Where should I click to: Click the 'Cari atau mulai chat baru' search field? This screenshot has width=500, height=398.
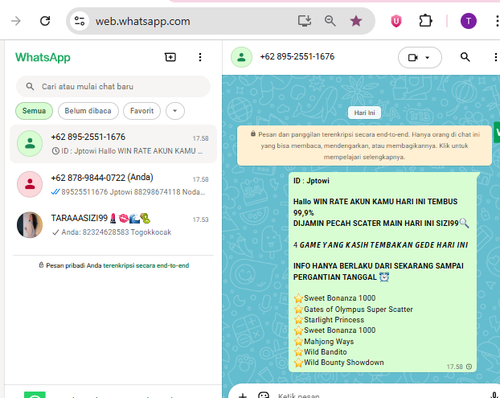coord(113,86)
